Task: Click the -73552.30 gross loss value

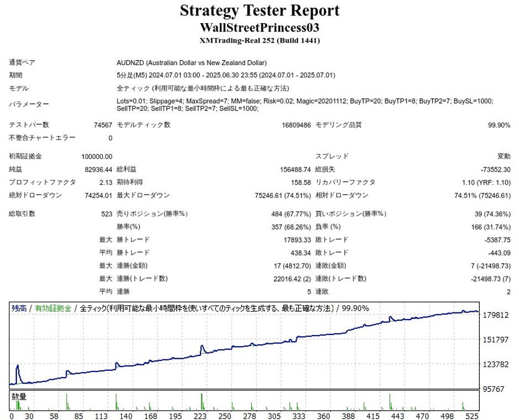Action: point(495,170)
